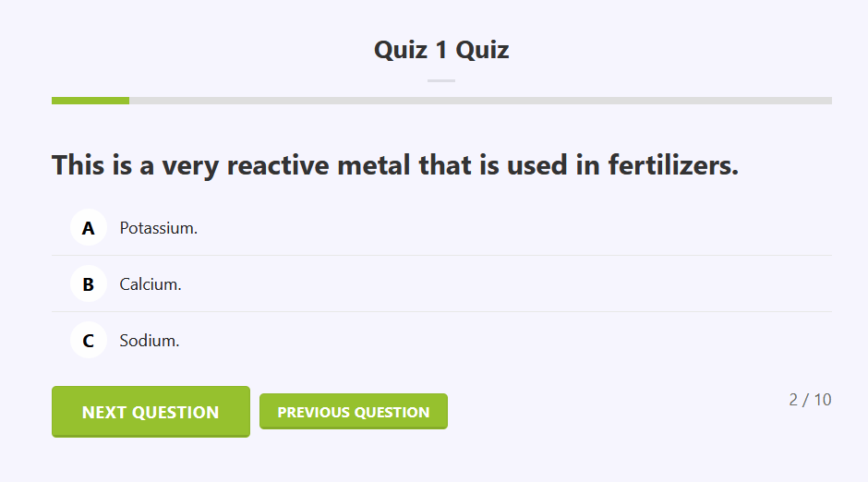Click empty space in the Potassium answer row
The width and height of the screenshot is (868, 482).
[x=508, y=228]
